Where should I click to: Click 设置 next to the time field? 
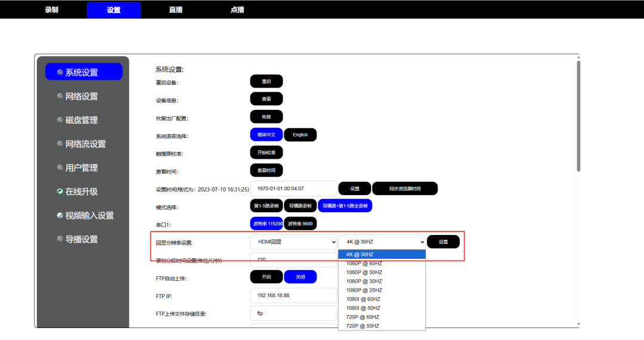coord(355,188)
